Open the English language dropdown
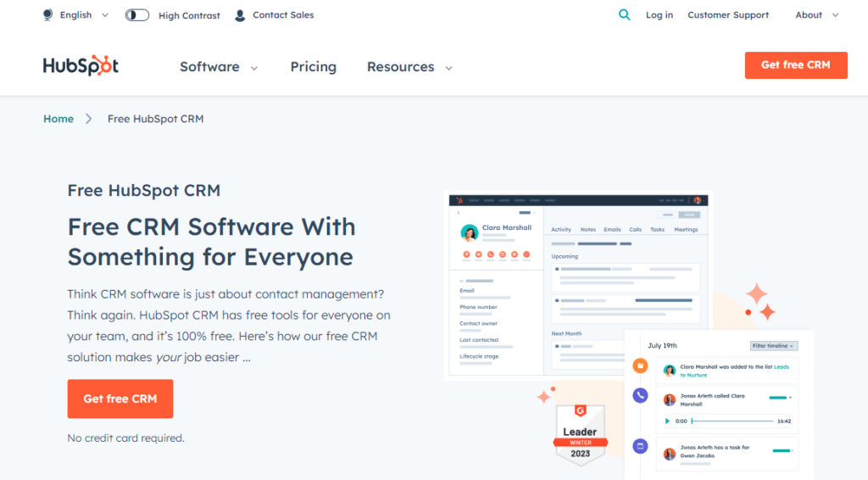The image size is (868, 480). [x=83, y=15]
